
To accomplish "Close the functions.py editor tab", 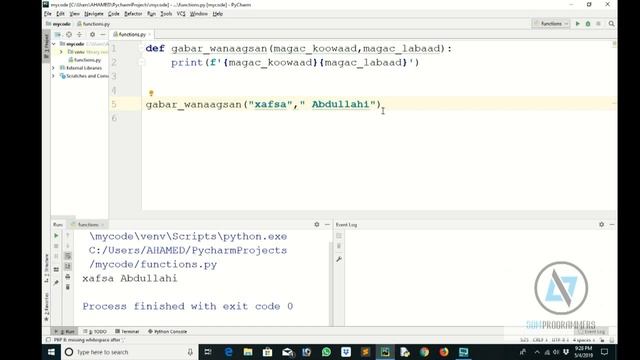I will point(150,35).
